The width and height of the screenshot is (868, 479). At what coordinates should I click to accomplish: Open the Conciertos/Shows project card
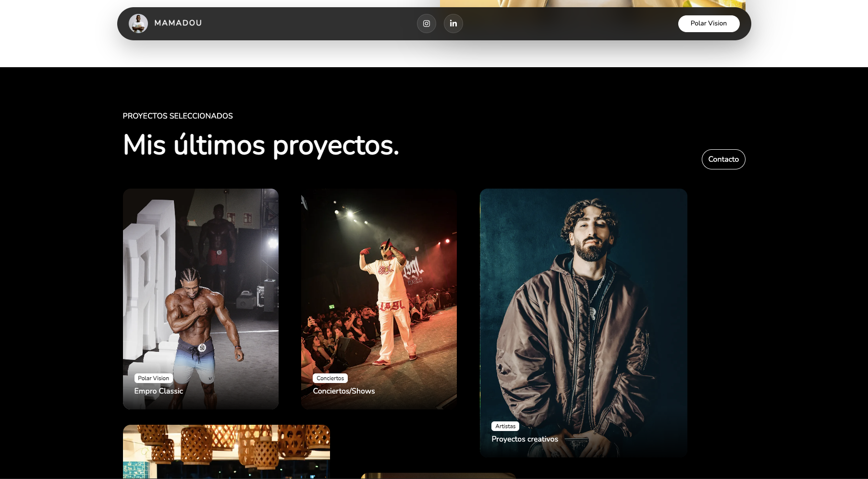pyautogui.click(x=379, y=299)
